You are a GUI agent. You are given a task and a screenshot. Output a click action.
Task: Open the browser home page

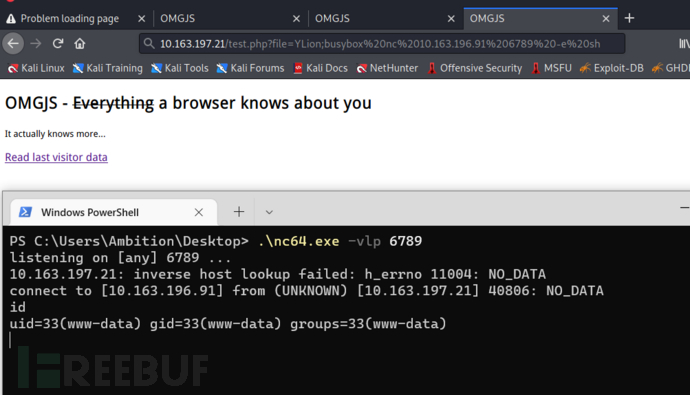[80, 44]
